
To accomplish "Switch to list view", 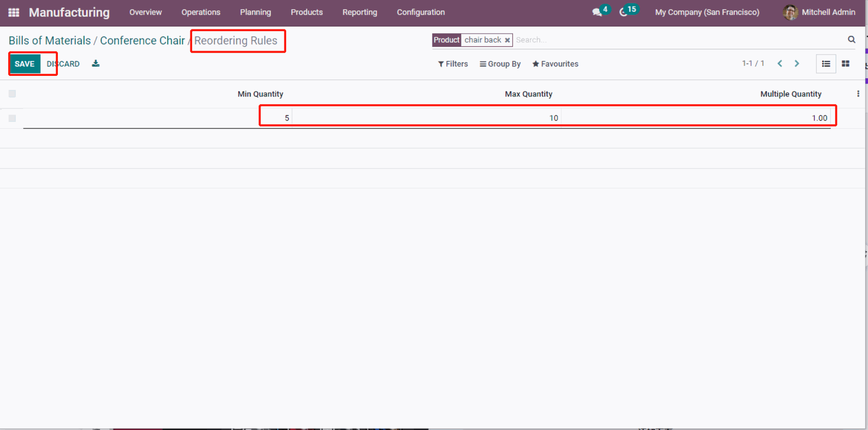I will coord(826,64).
